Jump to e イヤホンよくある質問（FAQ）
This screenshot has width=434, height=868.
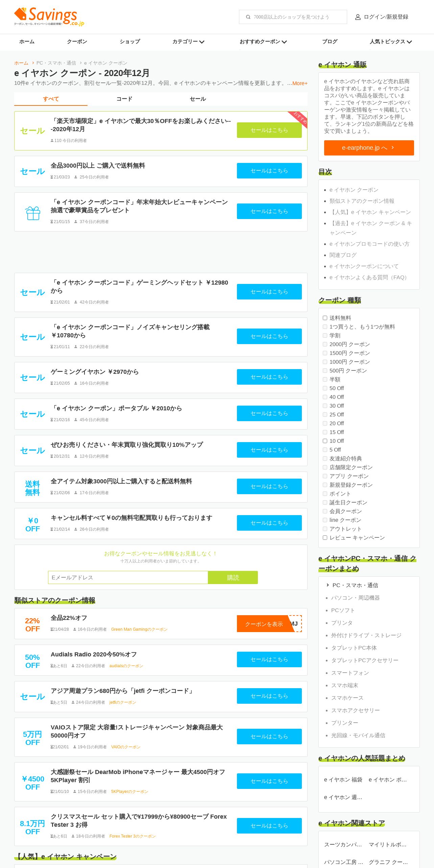370,277
